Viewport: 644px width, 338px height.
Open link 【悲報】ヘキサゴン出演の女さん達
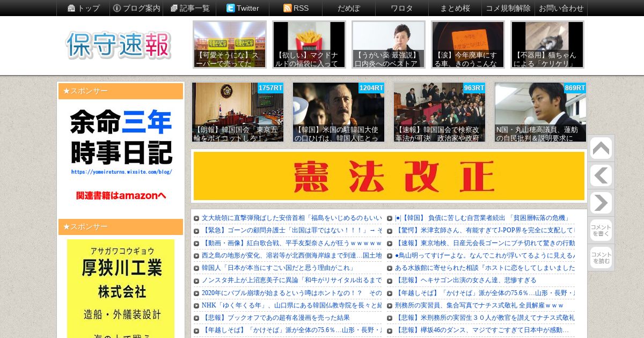pyautogui.click(x=465, y=280)
